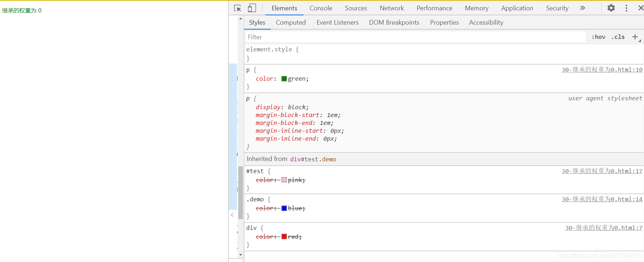Open the Network tab
The height and width of the screenshot is (262, 644).
[x=392, y=8]
